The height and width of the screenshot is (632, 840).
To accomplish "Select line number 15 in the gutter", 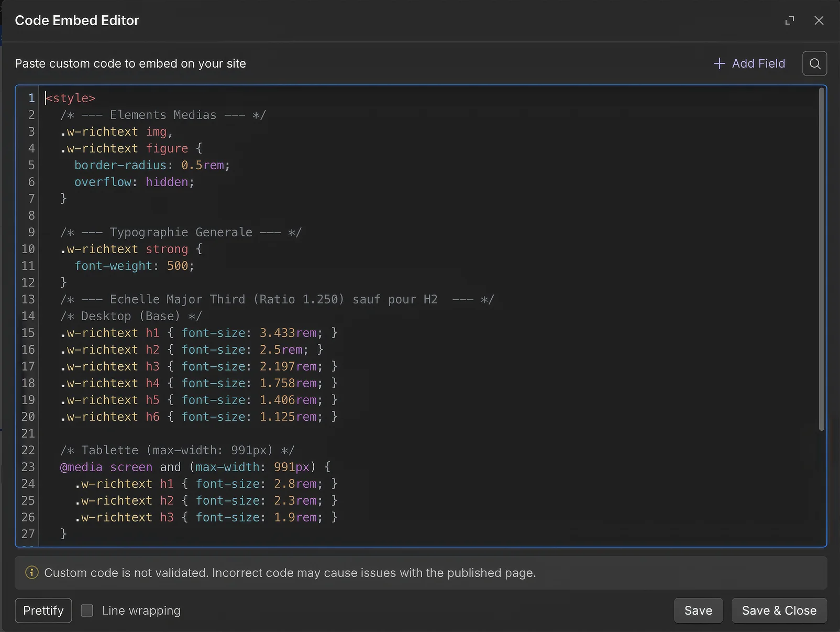I will [x=28, y=333].
